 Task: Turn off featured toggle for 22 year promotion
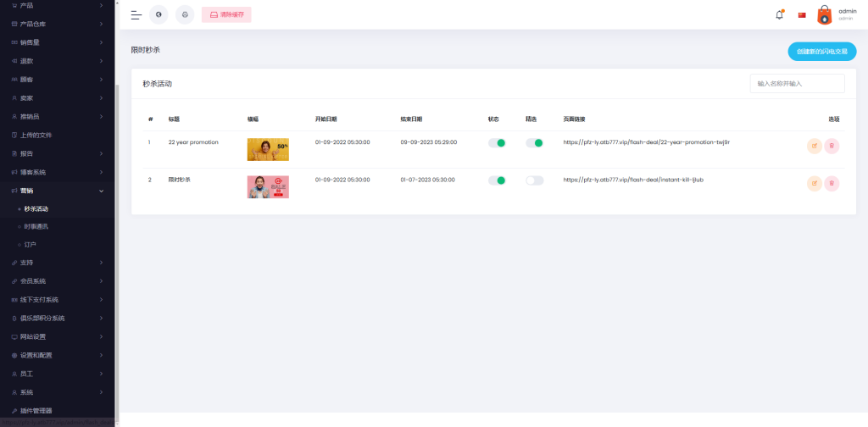pyautogui.click(x=534, y=143)
